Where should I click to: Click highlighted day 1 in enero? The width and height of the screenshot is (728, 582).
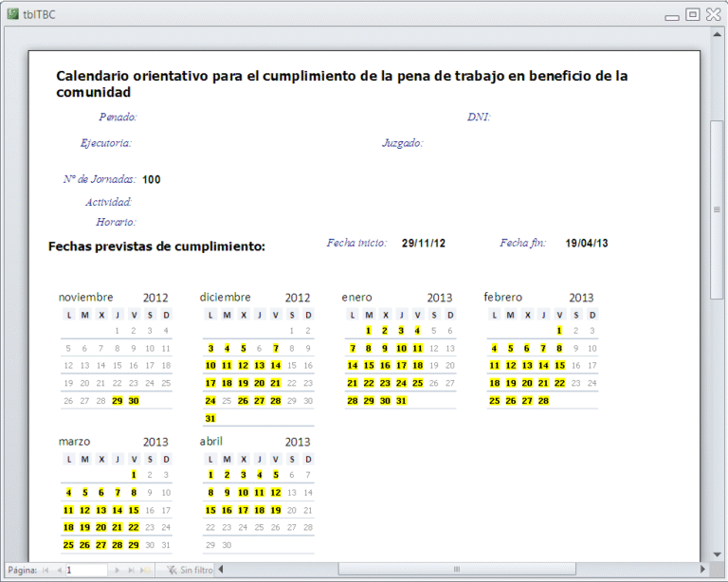coord(369,331)
